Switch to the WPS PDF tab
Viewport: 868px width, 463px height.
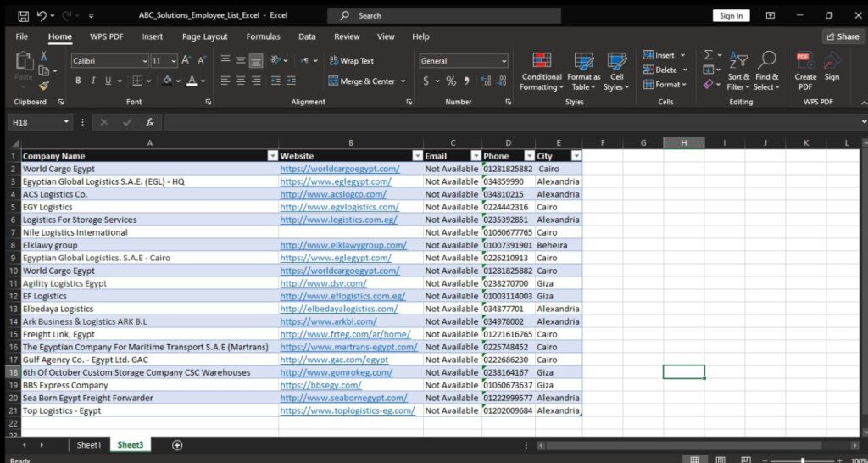coord(106,36)
